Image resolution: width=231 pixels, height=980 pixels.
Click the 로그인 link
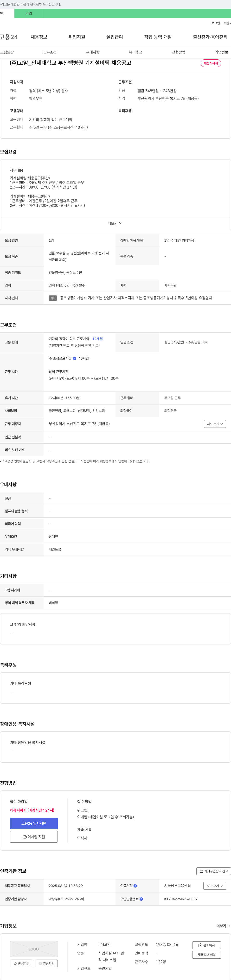click(x=215, y=23)
